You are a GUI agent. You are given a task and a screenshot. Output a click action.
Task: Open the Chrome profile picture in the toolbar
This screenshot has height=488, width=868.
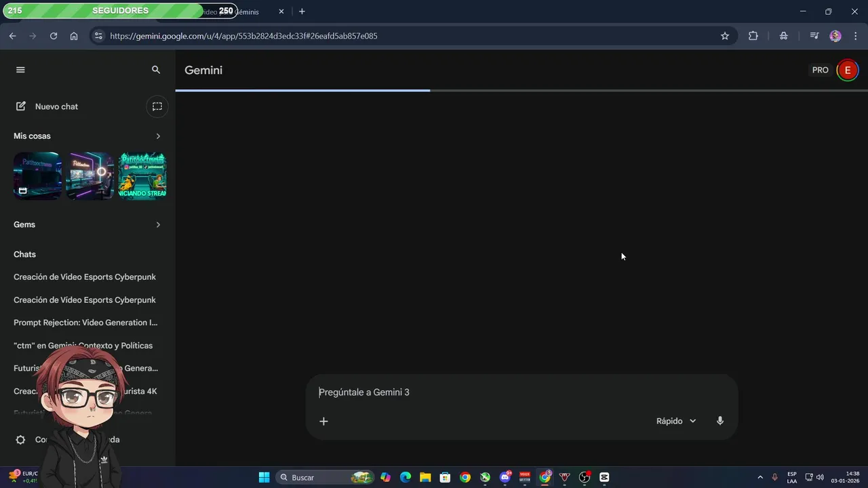(x=835, y=36)
